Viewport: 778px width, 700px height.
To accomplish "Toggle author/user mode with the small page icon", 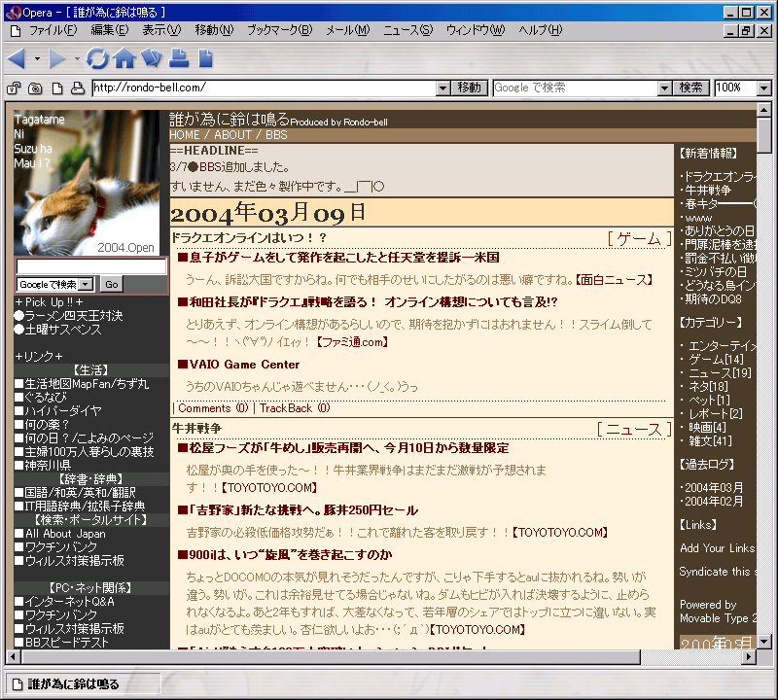I will point(57,88).
